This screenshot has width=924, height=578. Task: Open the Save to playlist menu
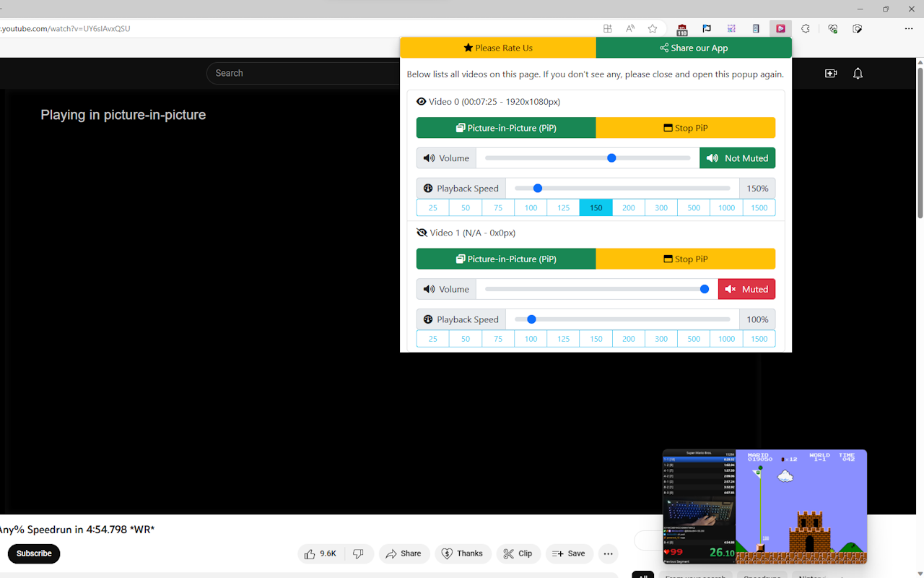pos(569,553)
